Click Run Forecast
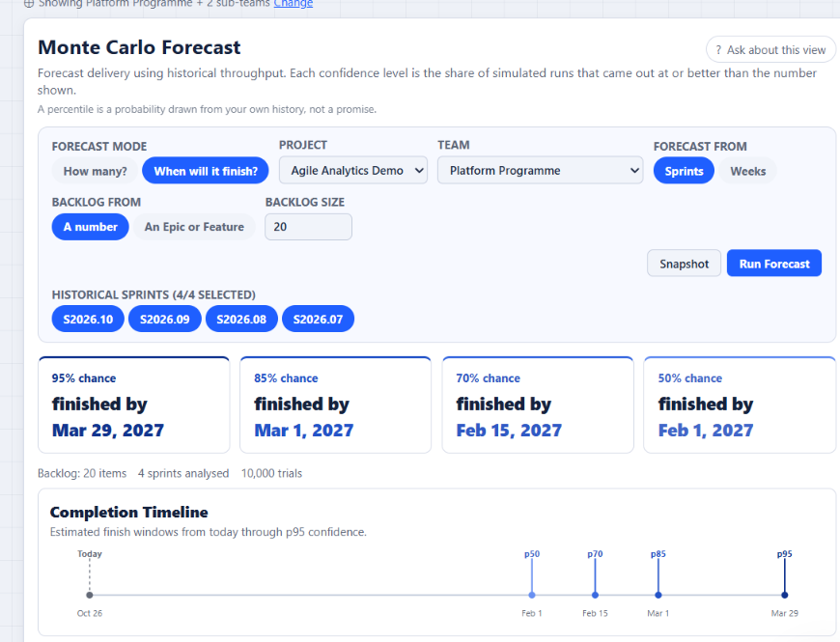Viewport: 840px width, 642px height. [774, 264]
